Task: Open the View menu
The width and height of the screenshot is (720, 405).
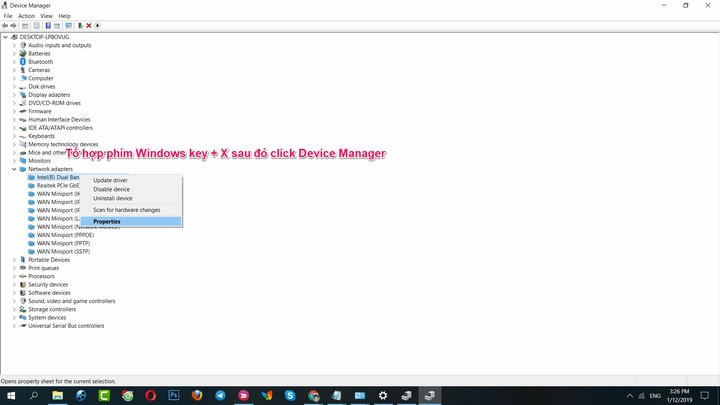Action: point(46,16)
